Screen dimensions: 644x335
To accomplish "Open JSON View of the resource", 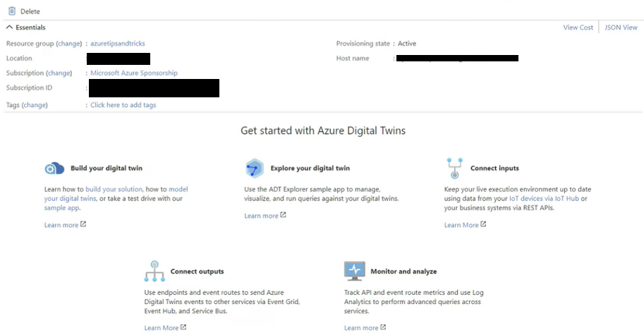I will point(621,28).
